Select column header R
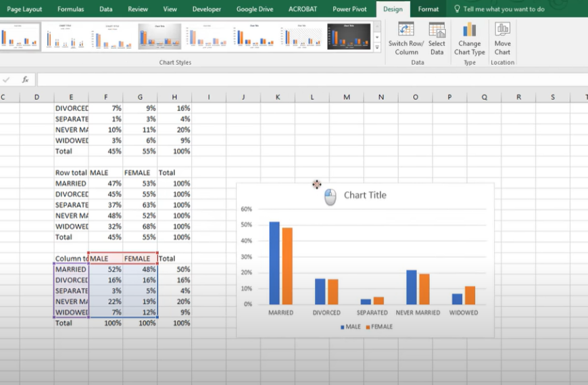 (518, 97)
